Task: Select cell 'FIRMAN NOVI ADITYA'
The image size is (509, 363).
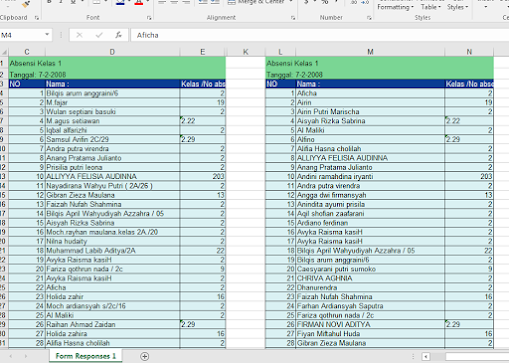Action: (370, 324)
